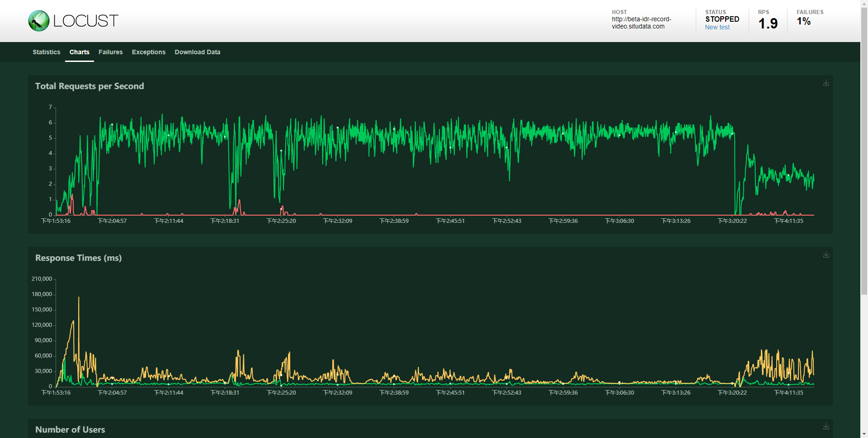Open the Exceptions tab
The height and width of the screenshot is (438, 868).
tap(149, 52)
